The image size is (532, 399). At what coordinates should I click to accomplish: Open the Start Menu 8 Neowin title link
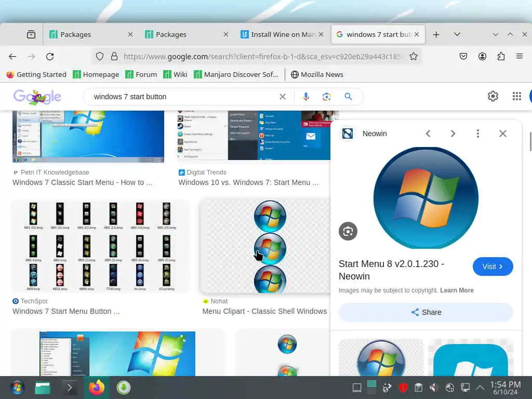(391, 270)
